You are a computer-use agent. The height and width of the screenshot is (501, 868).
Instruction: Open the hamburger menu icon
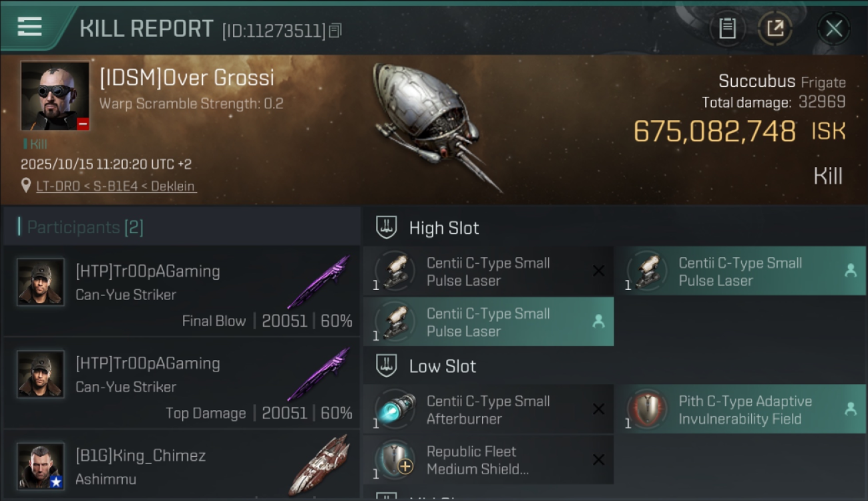click(x=29, y=27)
